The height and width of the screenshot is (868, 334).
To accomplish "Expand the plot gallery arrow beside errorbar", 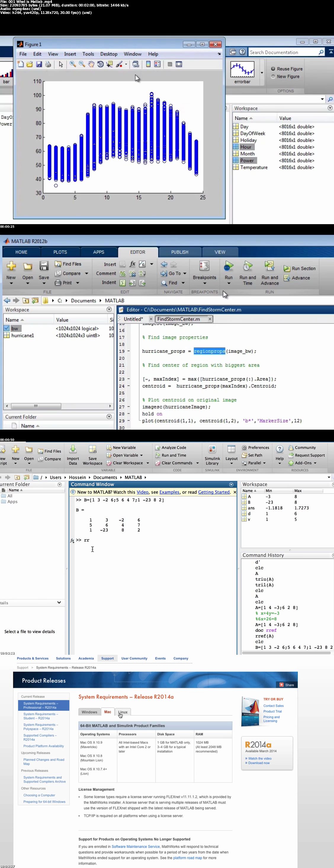I will pyautogui.click(x=262, y=73).
